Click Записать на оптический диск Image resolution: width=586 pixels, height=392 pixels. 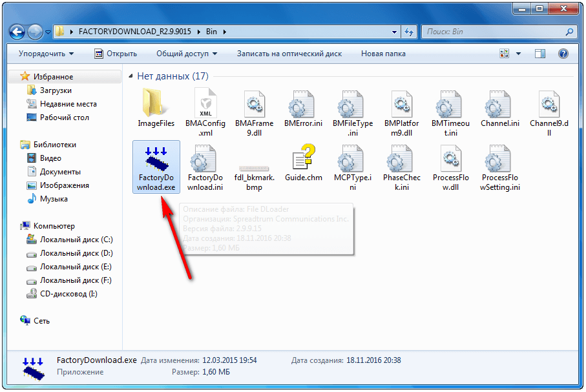(x=289, y=54)
